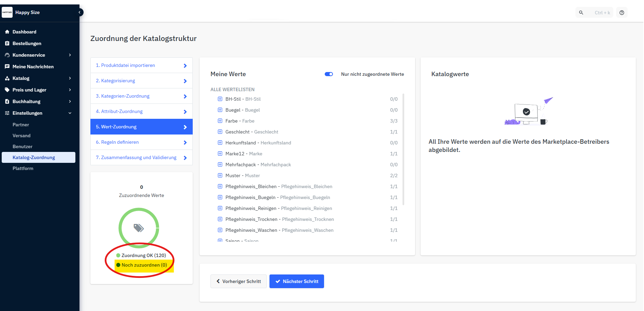Click the Happy Size logo

pos(7,12)
